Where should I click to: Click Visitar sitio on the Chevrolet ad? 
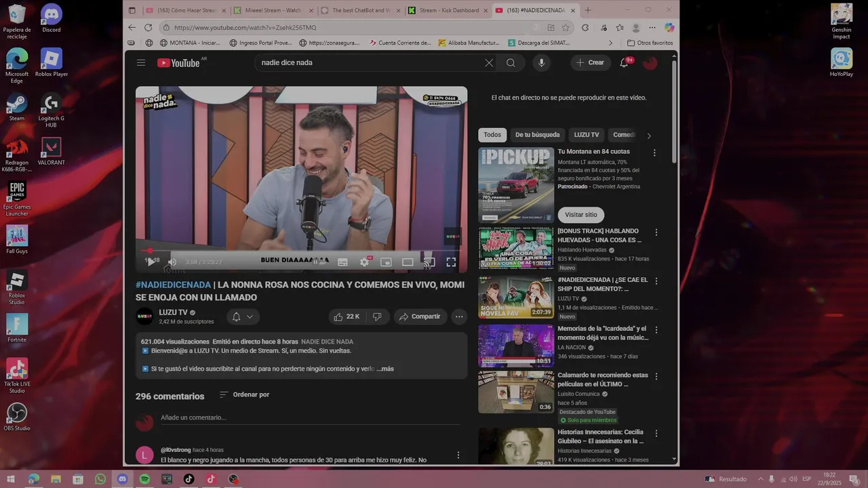pyautogui.click(x=581, y=215)
